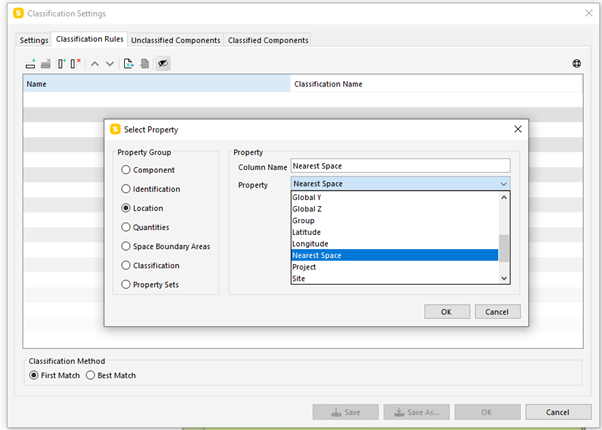
Task: Pick Global Y from the property list
Action: (x=394, y=197)
